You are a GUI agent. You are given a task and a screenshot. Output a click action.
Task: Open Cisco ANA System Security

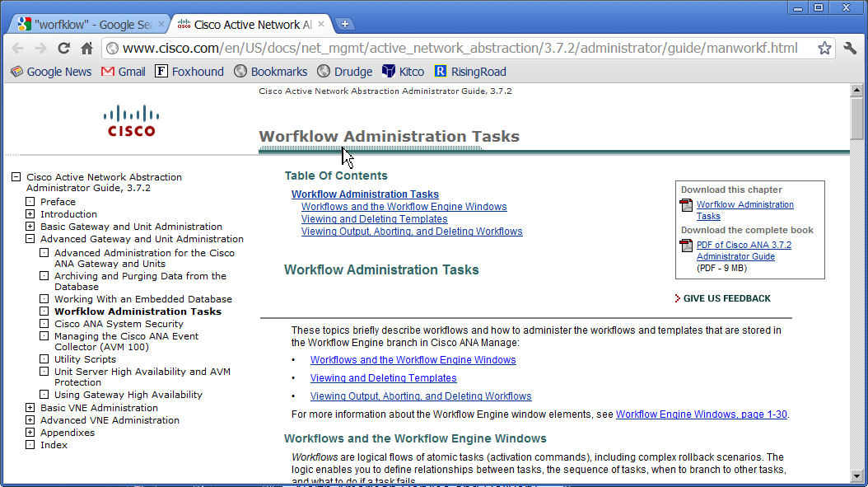(x=119, y=324)
